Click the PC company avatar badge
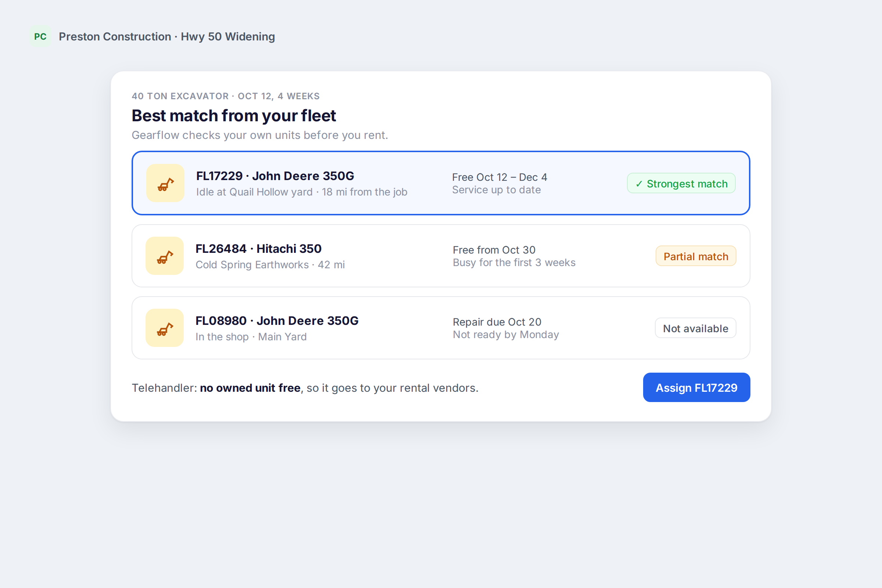 coord(40,36)
